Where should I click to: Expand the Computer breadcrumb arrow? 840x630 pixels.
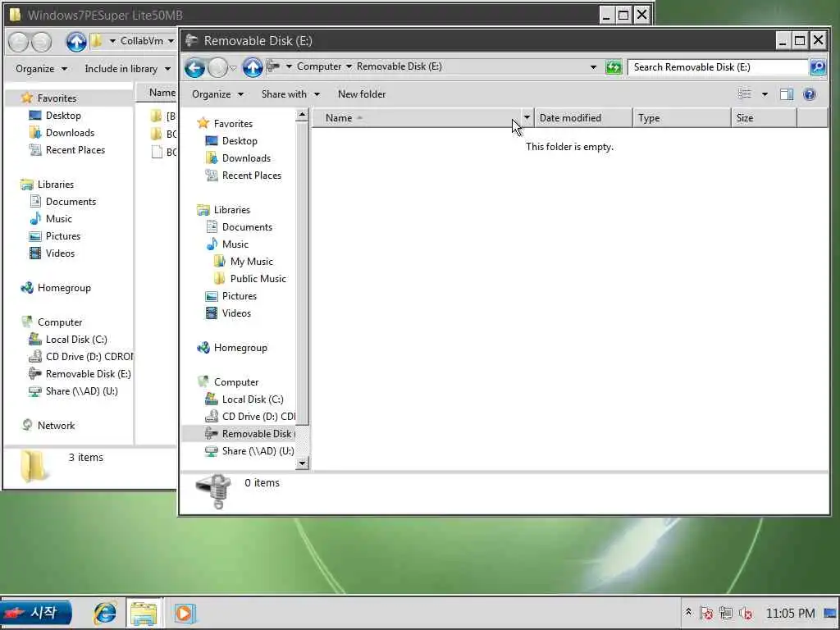tap(349, 66)
